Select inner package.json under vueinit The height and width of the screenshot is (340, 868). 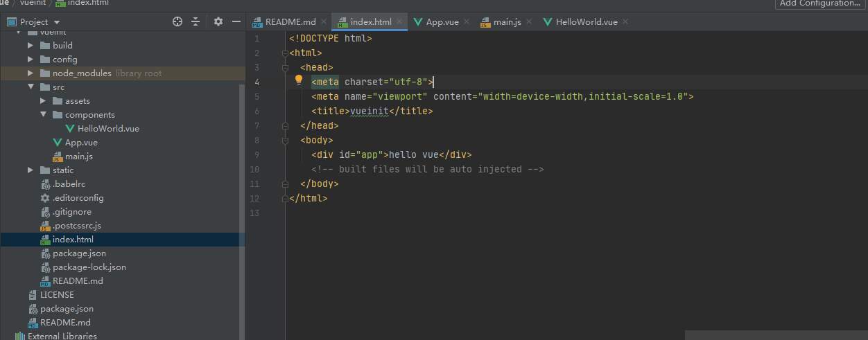coord(79,253)
